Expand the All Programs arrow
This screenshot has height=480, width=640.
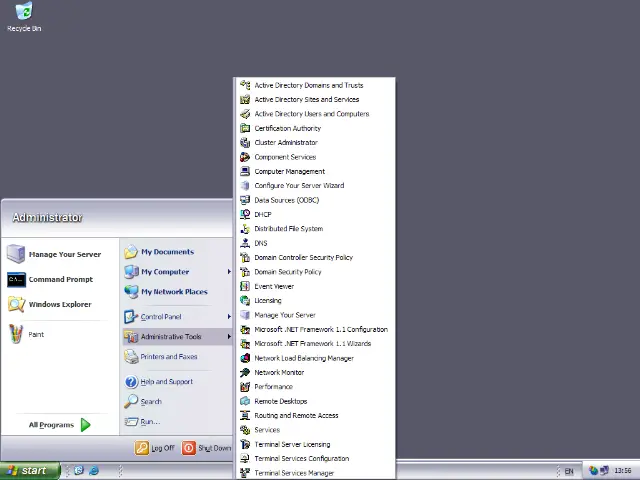click(85, 425)
